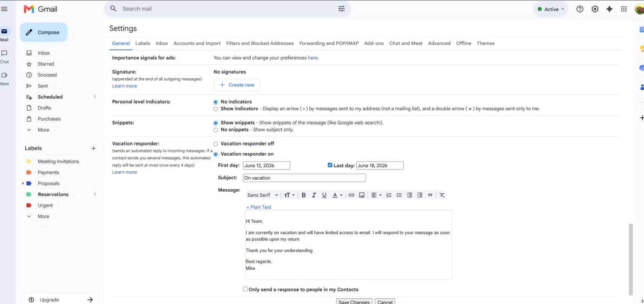Insert a link in message
Screen dimensions: 644x304
(351, 195)
